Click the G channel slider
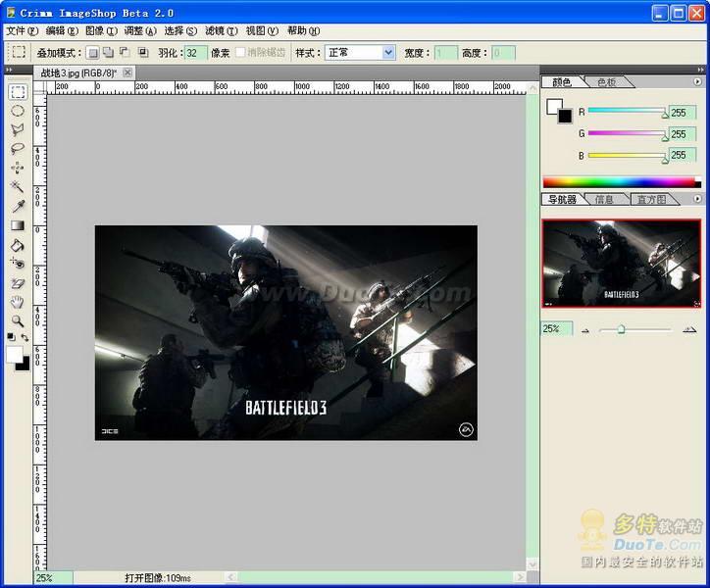 (628, 134)
